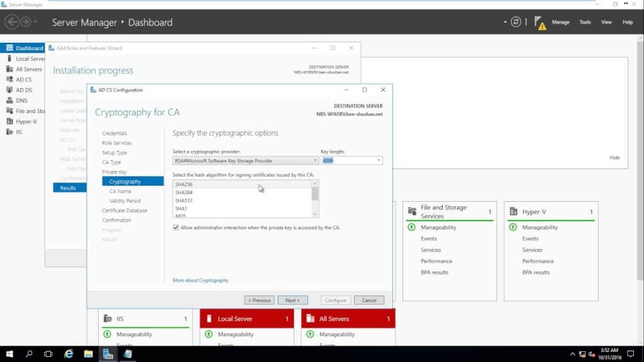Open More about Cryptography link
This screenshot has width=644, height=362.
coord(201,280)
